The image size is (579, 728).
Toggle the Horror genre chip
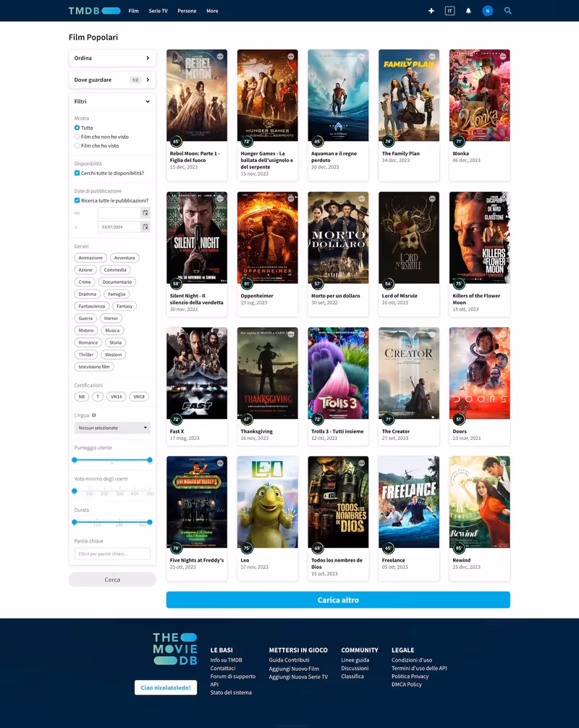111,318
